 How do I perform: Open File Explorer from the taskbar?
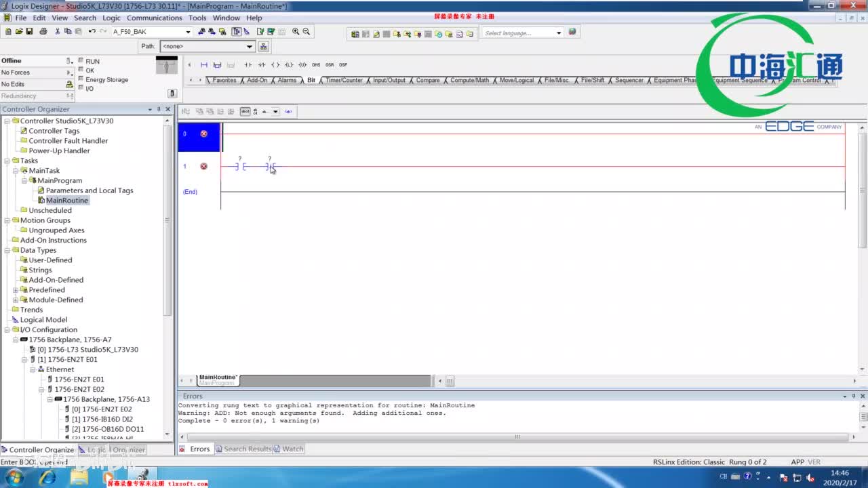(79, 478)
